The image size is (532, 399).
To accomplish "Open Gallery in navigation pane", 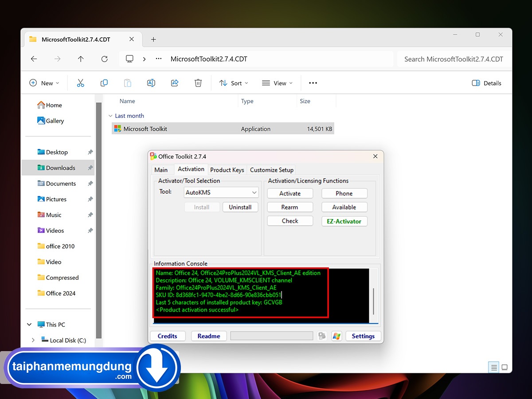I will [51, 121].
